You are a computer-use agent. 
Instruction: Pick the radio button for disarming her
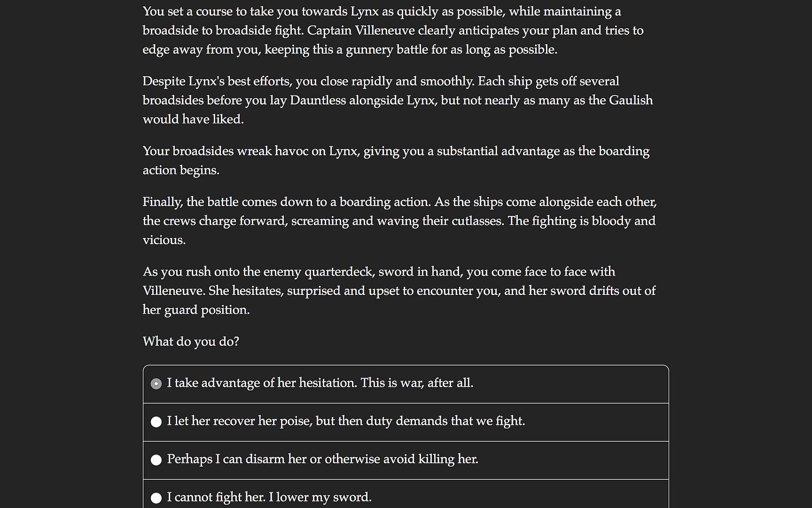pos(156,460)
